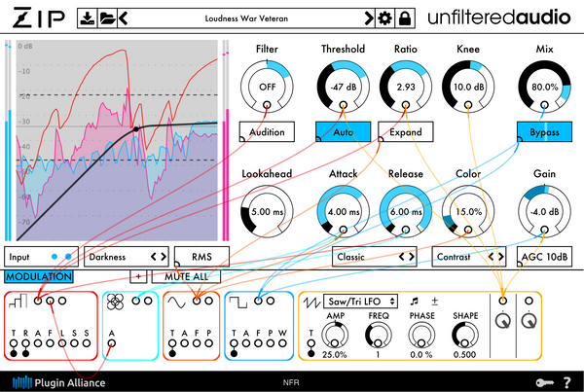
Task: Click the sawtooth wave icon in yellow module
Action: click(311, 302)
